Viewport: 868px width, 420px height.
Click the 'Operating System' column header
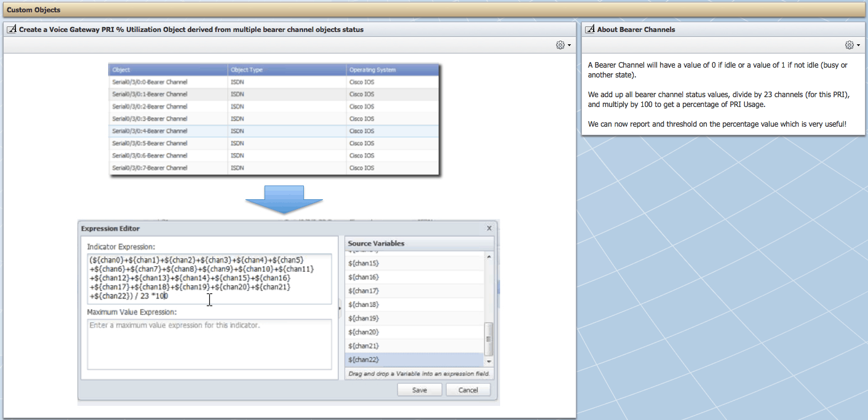coord(393,69)
